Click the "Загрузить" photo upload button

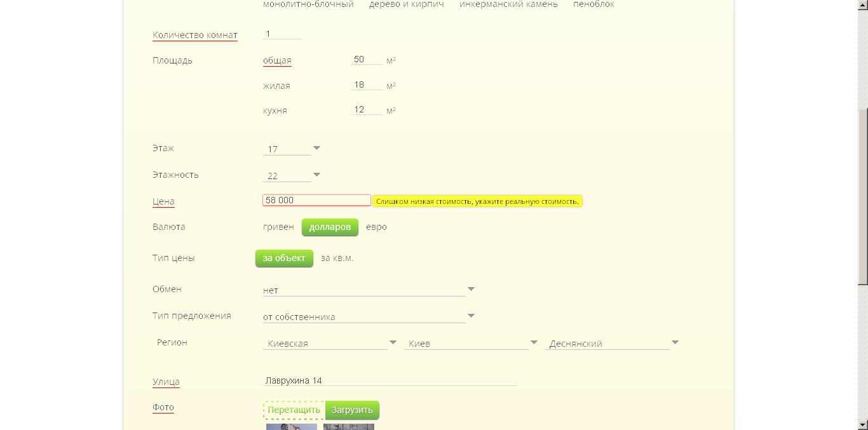coord(352,410)
